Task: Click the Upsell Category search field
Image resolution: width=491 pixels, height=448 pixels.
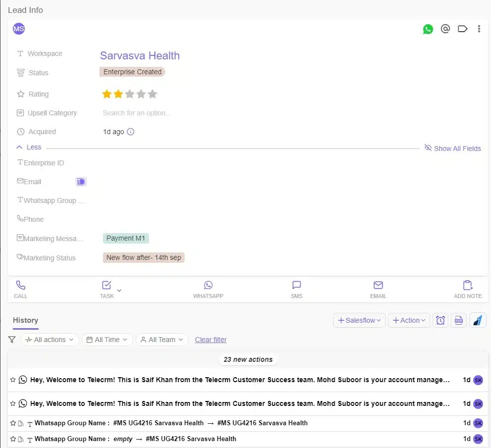Action: pyautogui.click(x=137, y=113)
